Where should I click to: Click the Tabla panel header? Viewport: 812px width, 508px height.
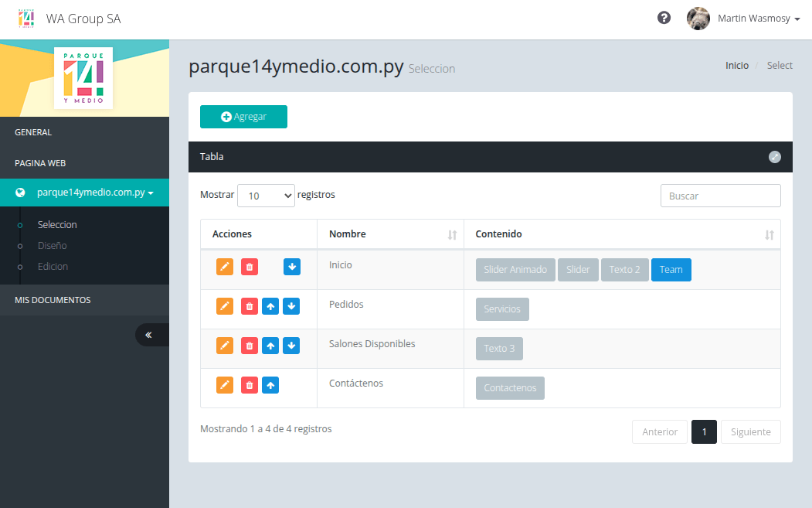pyautogui.click(x=491, y=157)
